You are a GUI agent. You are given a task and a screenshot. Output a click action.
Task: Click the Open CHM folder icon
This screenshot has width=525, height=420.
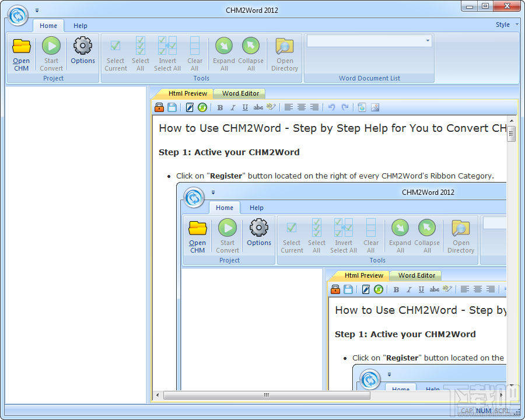tap(21, 46)
